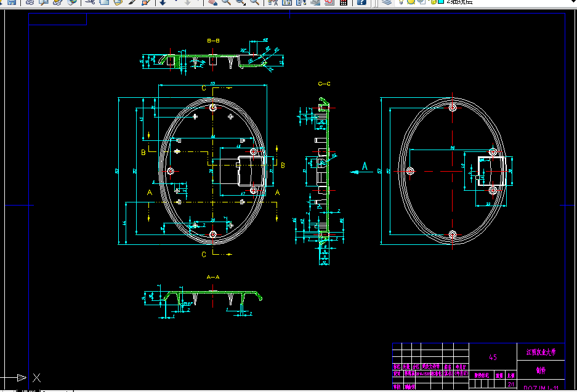Open the QuickCalc calculator icon

tap(344, 2)
